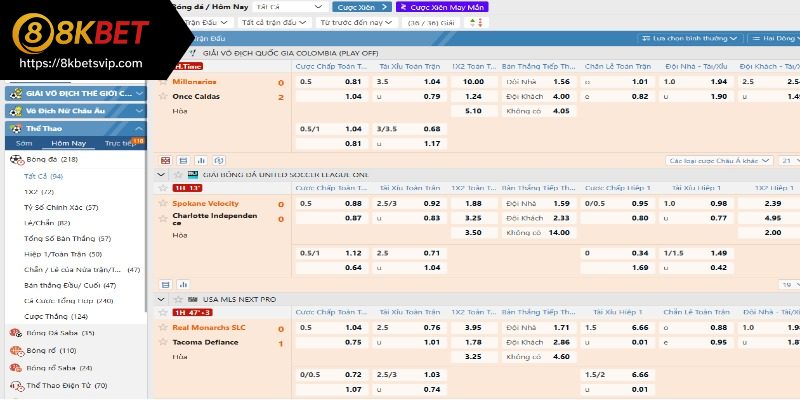The height and width of the screenshot is (400, 800).
Task: Click the Bóng Đá Saba icon
Action: tap(16, 333)
